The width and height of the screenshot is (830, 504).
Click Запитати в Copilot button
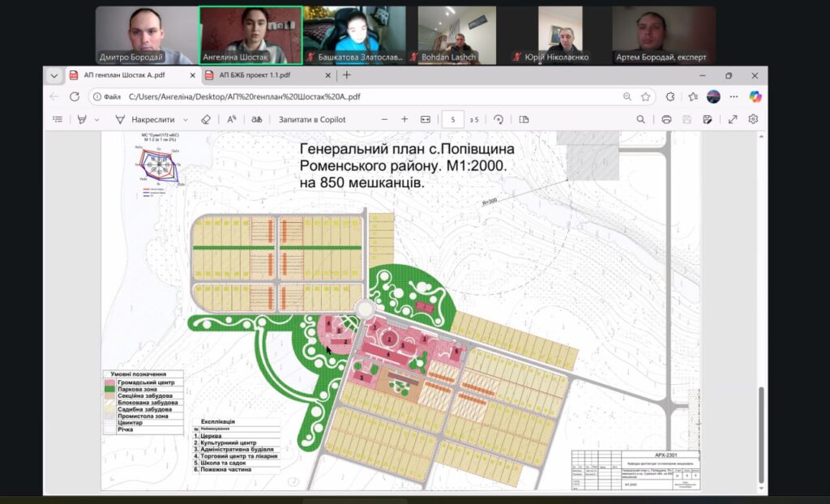[312, 119]
